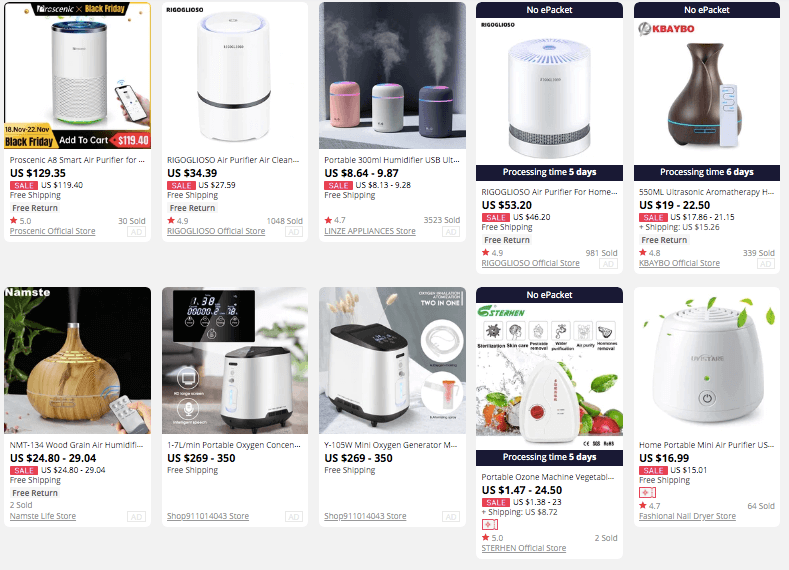Visit STERHEN Official Store
The width and height of the screenshot is (789, 570).
click(523, 548)
